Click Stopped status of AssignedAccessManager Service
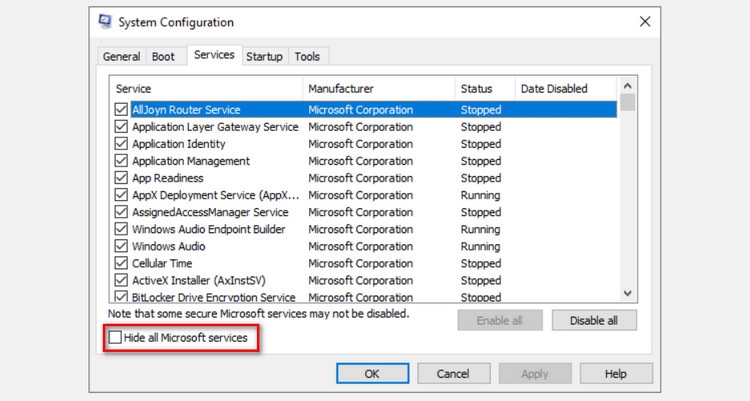The image size is (750, 401). click(x=481, y=212)
